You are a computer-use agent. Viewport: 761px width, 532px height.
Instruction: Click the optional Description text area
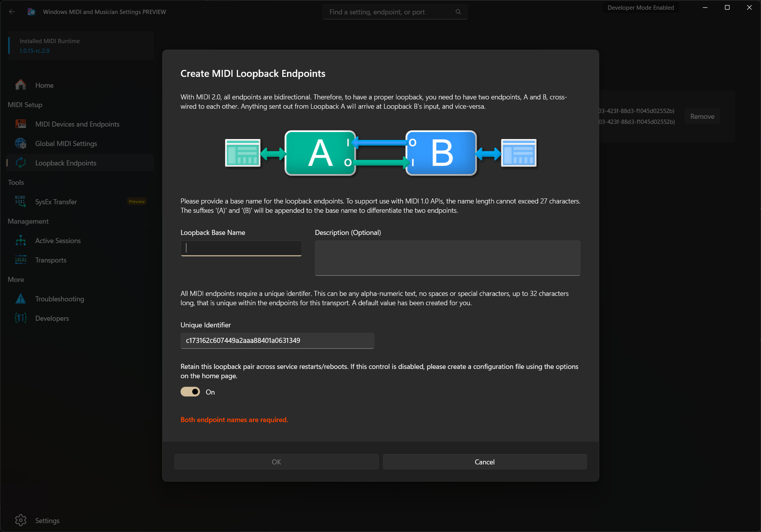pos(447,258)
